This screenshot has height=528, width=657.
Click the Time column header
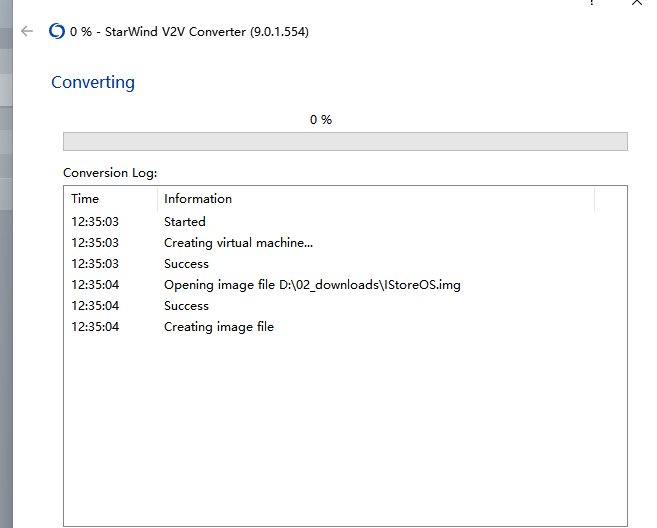click(x=85, y=199)
